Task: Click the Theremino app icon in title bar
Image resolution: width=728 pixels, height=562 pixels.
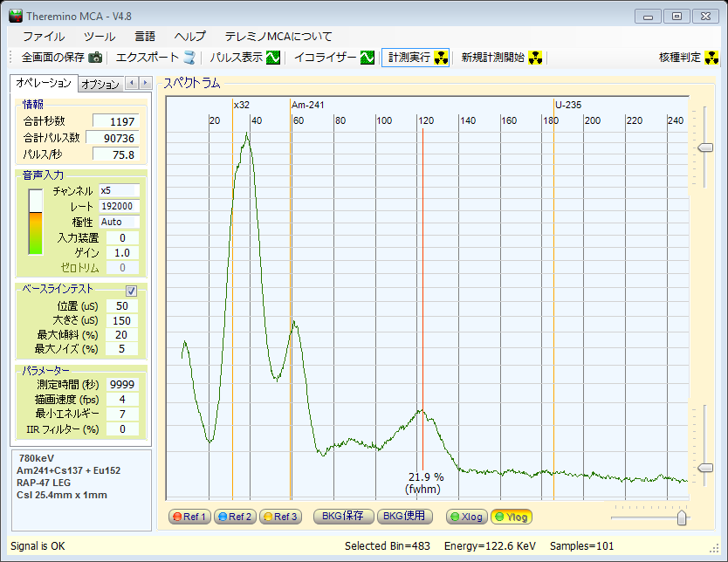Action: click(x=16, y=16)
